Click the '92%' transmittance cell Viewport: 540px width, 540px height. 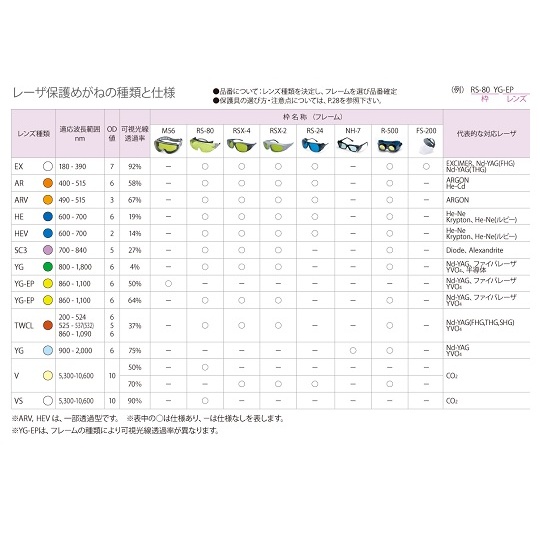tap(135, 166)
